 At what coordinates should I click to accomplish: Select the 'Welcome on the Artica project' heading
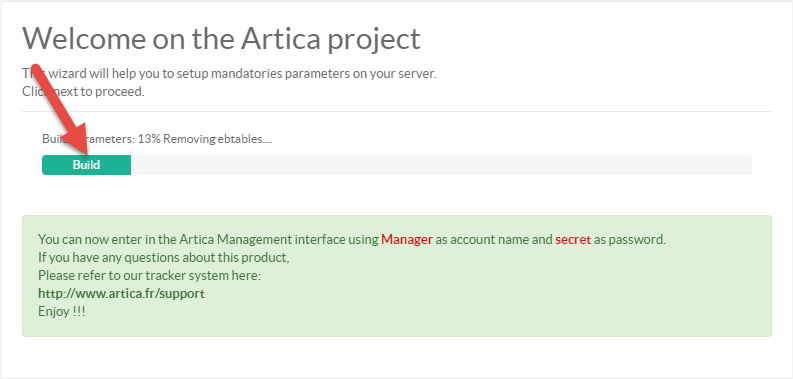(x=221, y=38)
